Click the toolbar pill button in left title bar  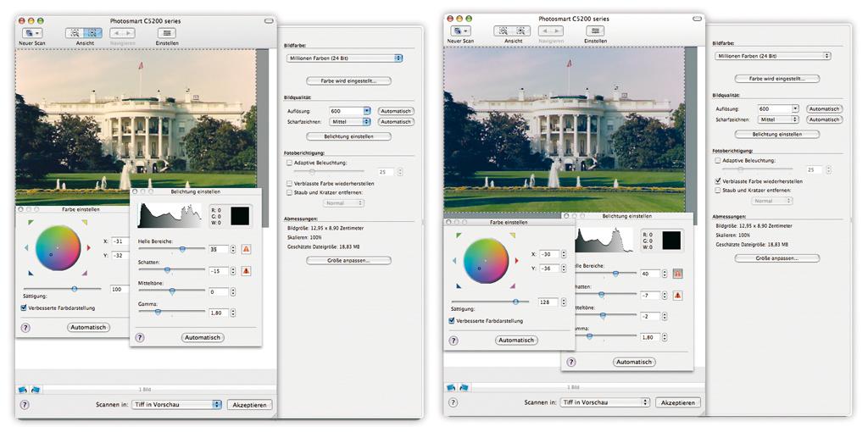[269, 21]
